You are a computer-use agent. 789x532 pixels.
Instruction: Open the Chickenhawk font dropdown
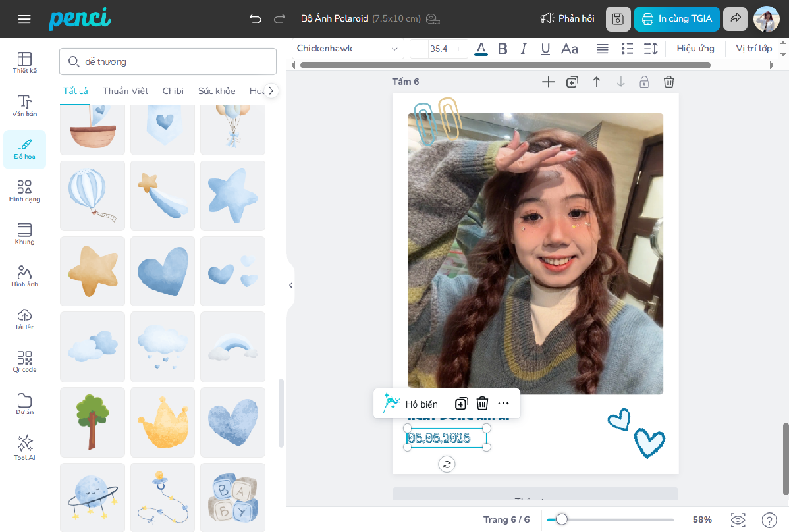(348, 49)
